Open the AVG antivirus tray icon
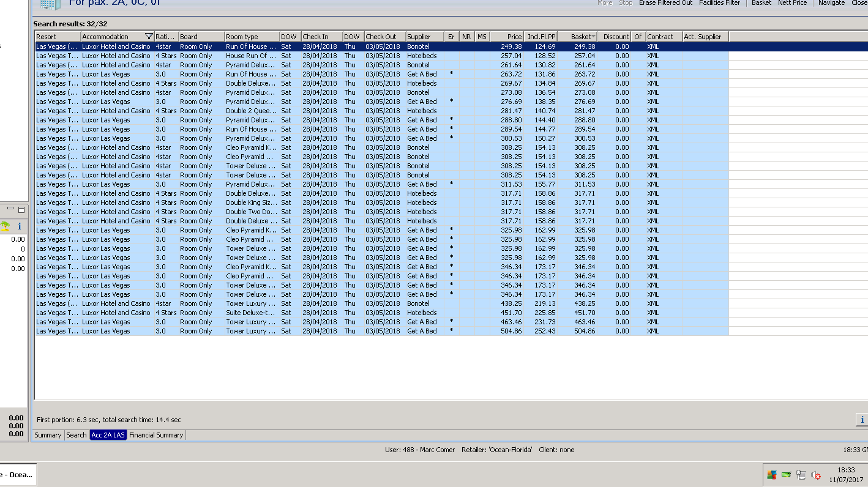 pyautogui.click(x=771, y=475)
